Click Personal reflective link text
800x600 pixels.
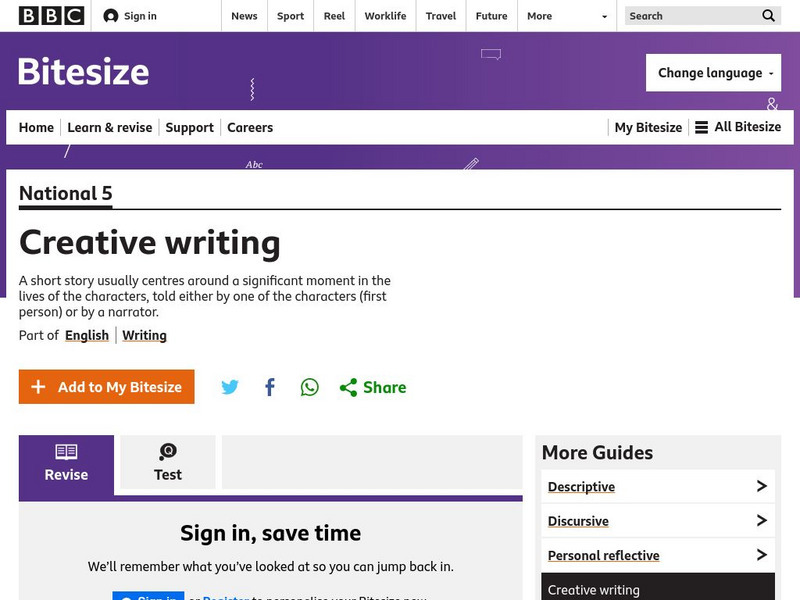tap(604, 555)
